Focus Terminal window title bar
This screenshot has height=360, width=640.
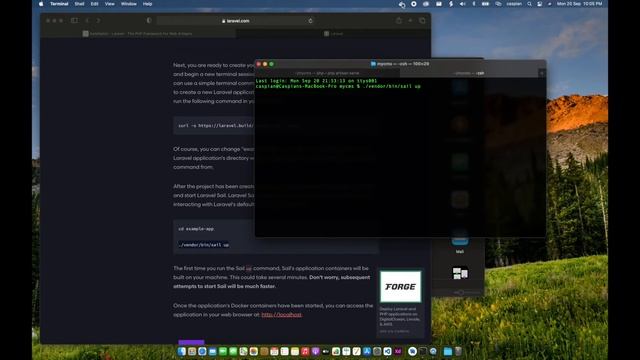click(x=400, y=64)
